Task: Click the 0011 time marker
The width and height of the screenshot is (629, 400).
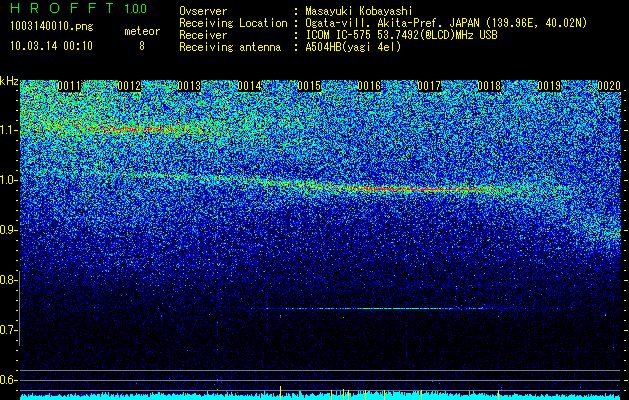Action: click(69, 86)
